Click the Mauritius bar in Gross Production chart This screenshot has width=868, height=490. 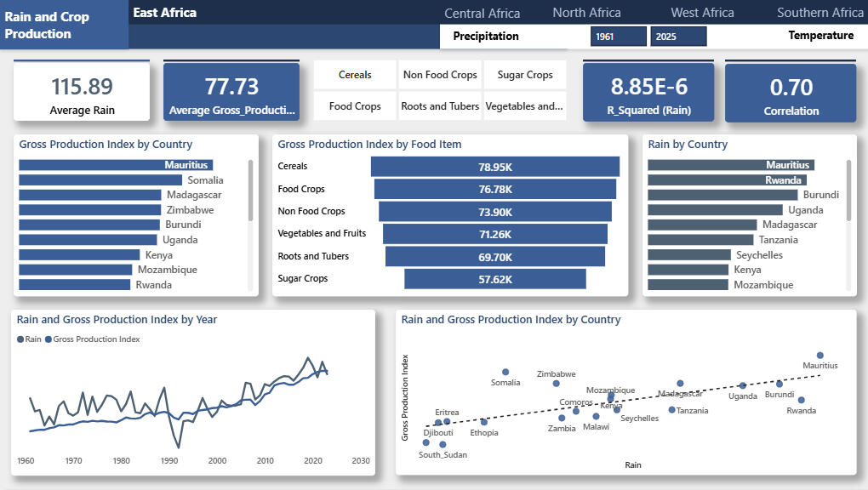click(116, 165)
